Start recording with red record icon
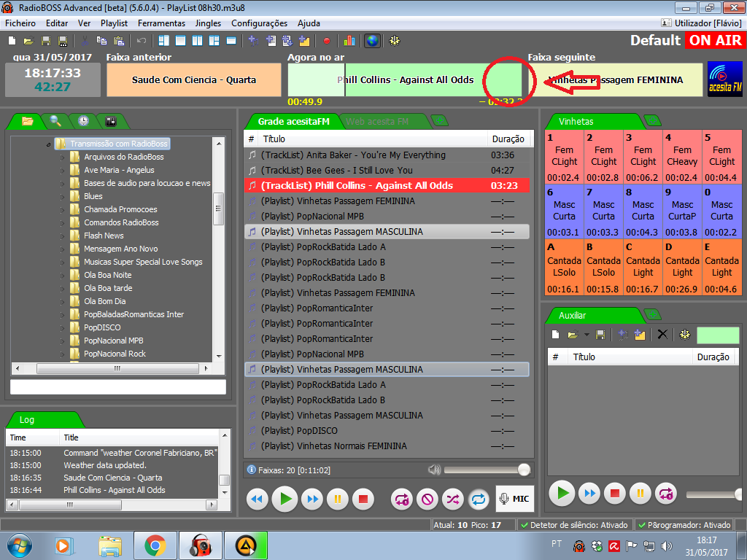 (x=326, y=41)
